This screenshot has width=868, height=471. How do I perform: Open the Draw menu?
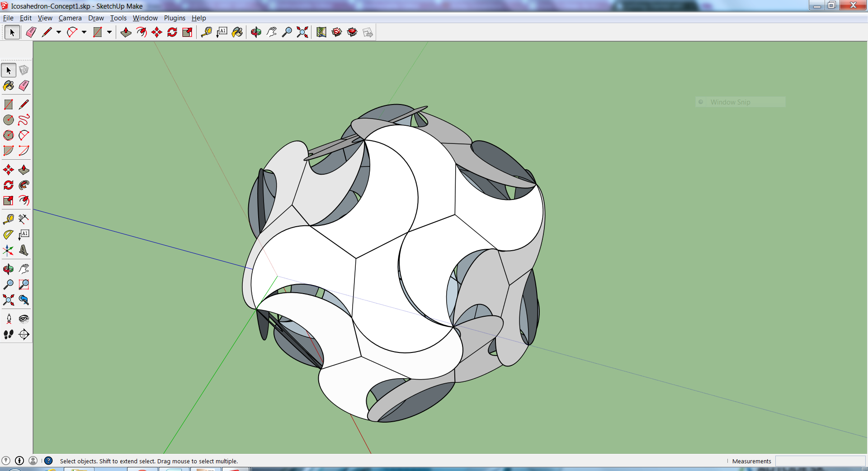(x=96, y=18)
